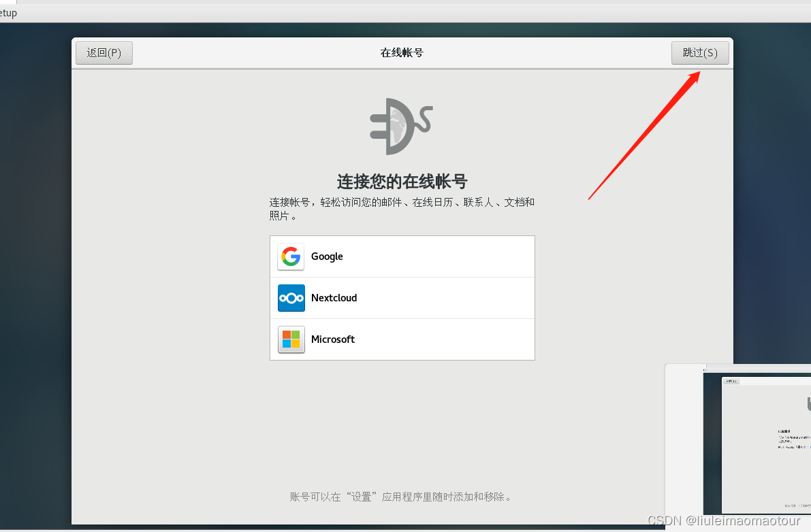
Task: Click the 连接您的在线帐号 heading
Action: pos(402,182)
